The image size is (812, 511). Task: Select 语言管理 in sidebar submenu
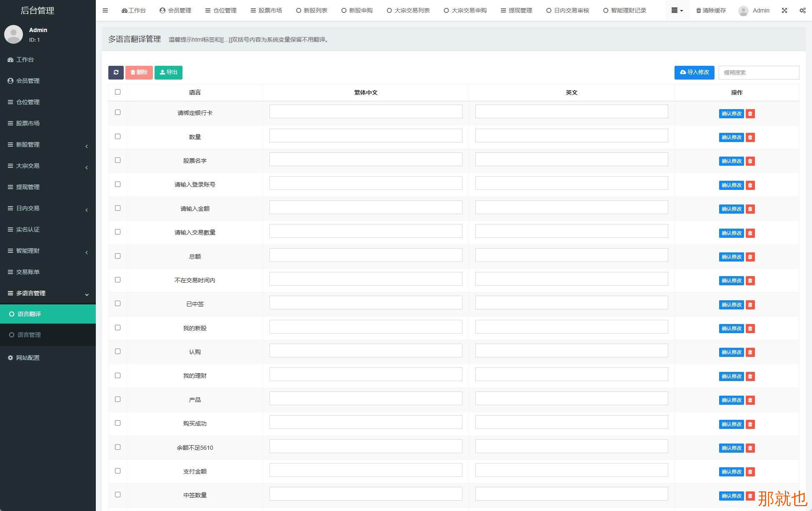(29, 335)
